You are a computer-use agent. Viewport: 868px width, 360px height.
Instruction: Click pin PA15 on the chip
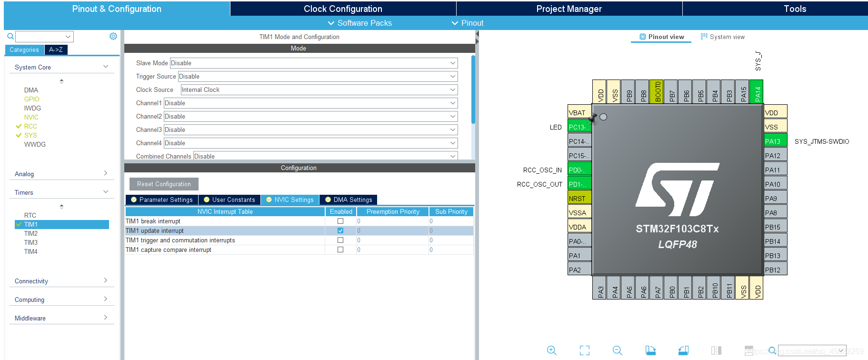coord(742,91)
